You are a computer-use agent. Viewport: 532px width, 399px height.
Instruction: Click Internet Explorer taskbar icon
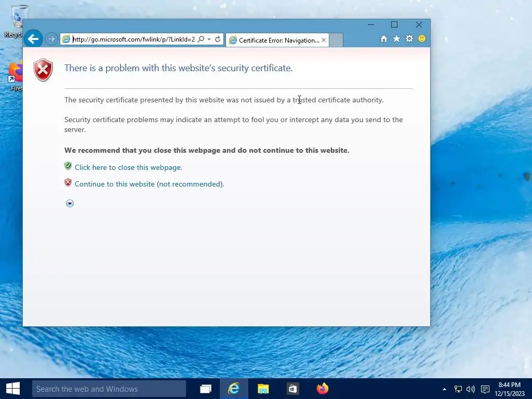tap(234, 389)
